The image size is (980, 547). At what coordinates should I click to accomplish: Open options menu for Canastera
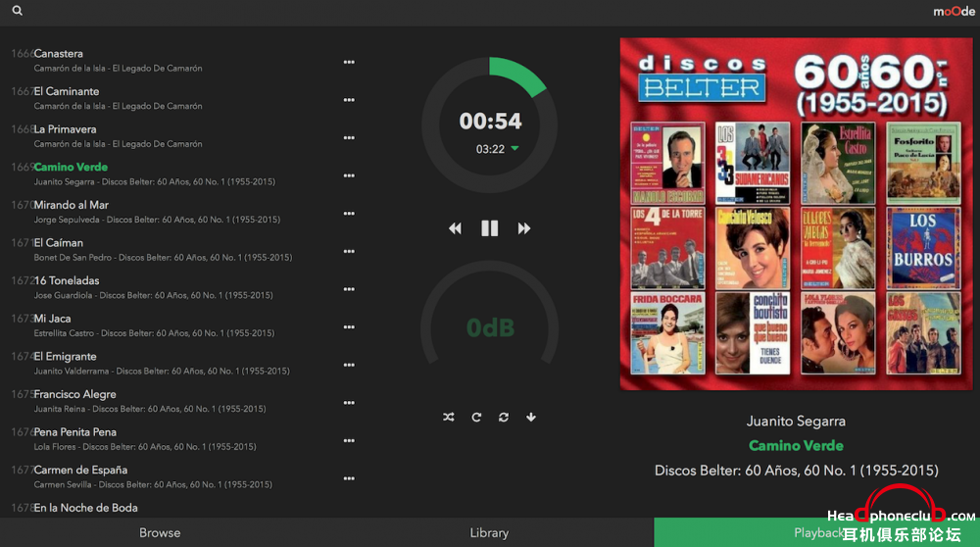(349, 62)
